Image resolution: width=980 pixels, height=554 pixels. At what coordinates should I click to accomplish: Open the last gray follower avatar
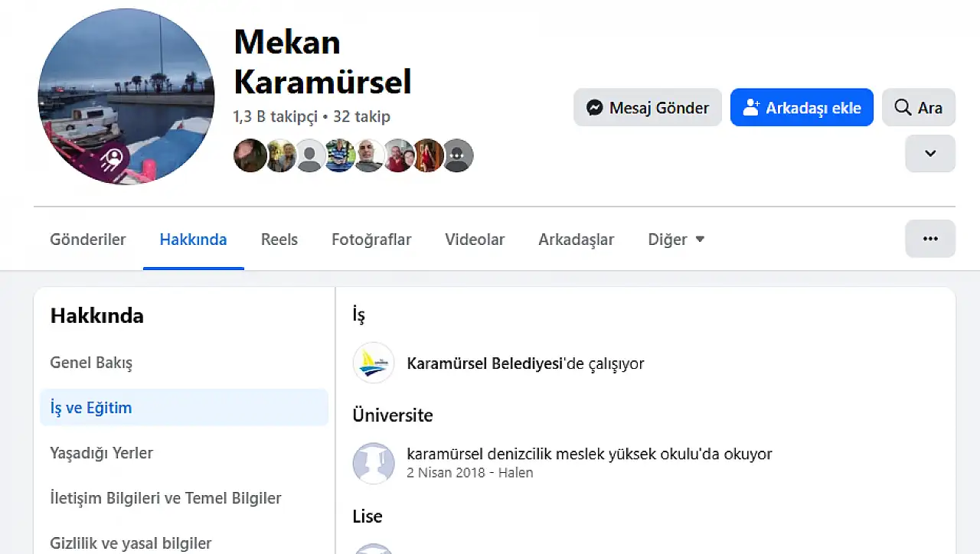point(457,155)
